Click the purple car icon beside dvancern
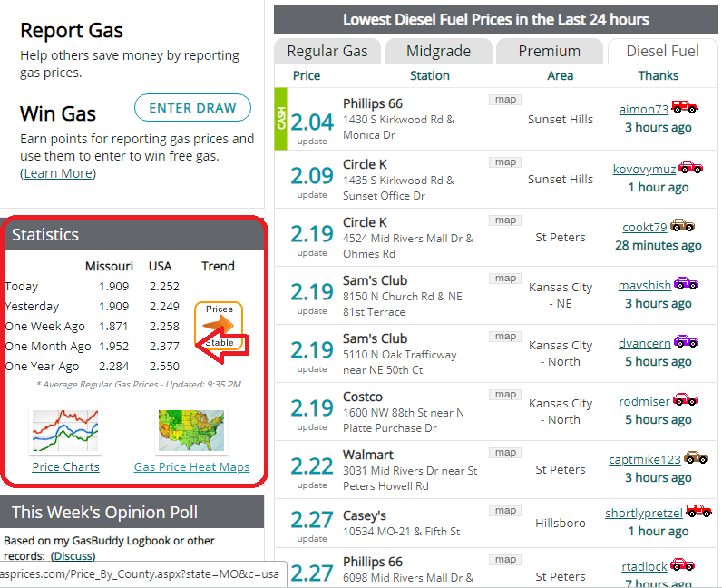Viewport: 722px width, 588px height. (686, 341)
